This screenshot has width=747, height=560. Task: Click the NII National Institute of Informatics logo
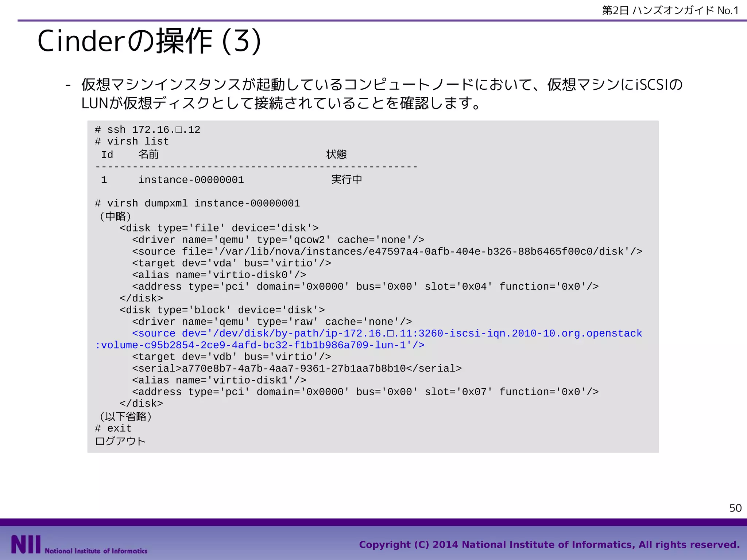point(79,545)
